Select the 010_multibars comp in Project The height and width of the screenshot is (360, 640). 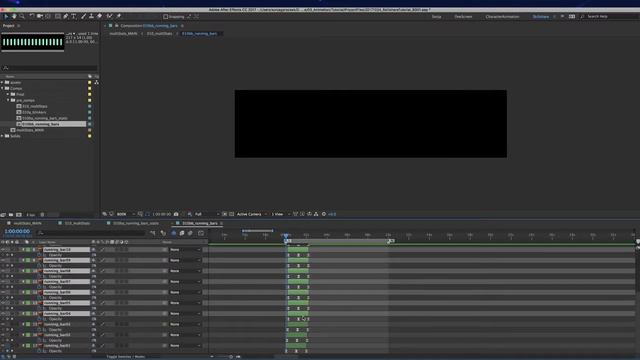tap(35, 106)
